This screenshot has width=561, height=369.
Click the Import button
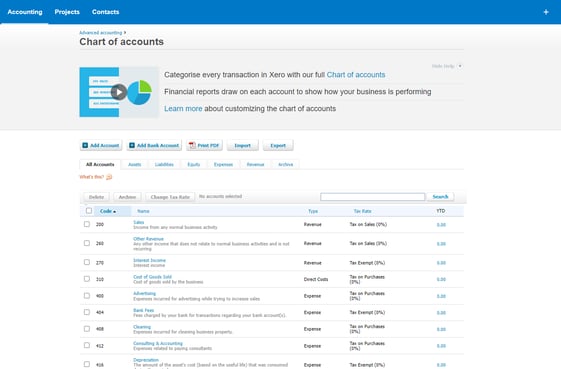pos(242,145)
